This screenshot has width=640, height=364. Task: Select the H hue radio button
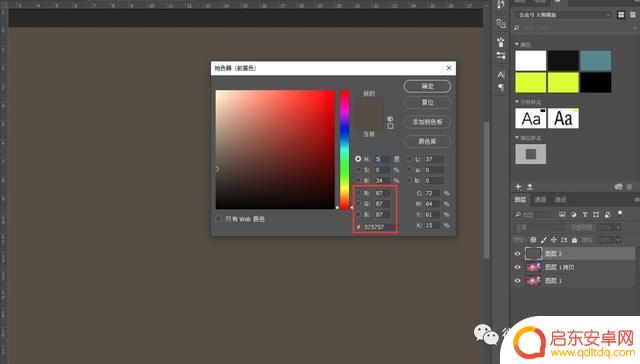(358, 159)
